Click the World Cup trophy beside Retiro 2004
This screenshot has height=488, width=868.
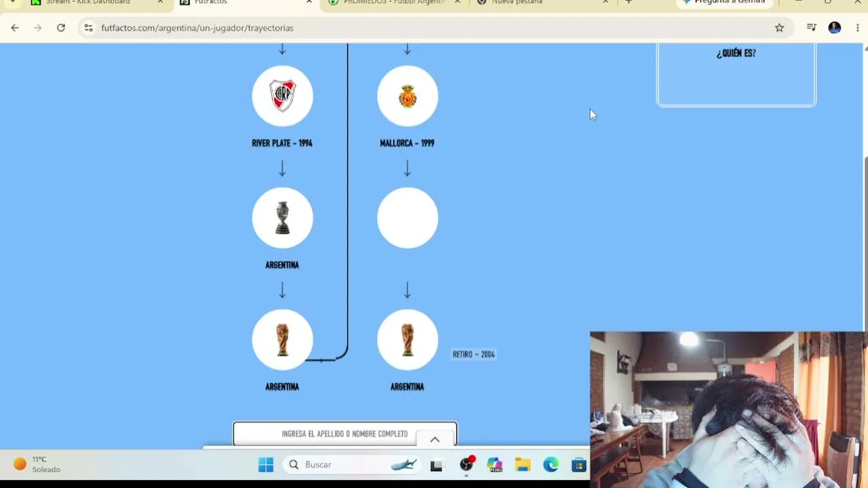[x=407, y=340]
